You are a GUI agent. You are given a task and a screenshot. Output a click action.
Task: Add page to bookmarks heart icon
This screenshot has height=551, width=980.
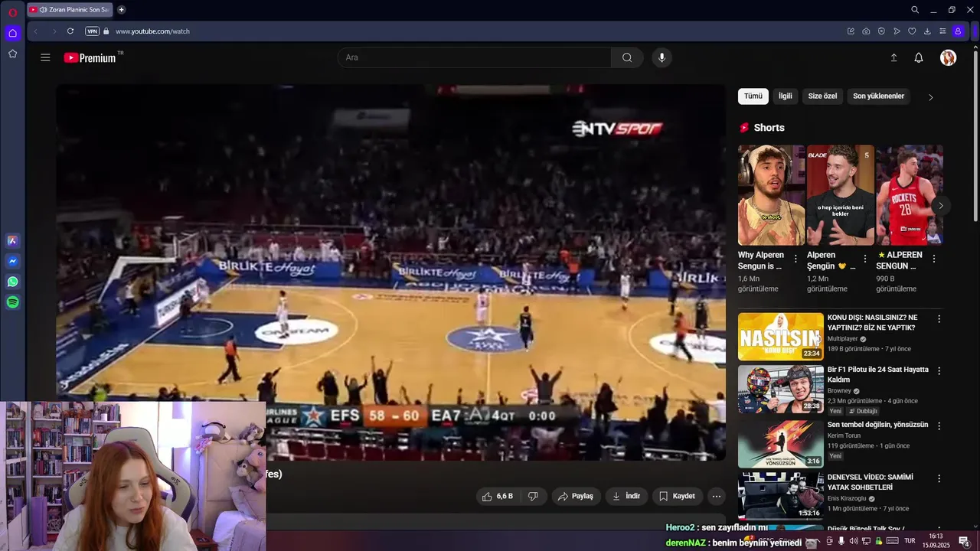tap(912, 31)
